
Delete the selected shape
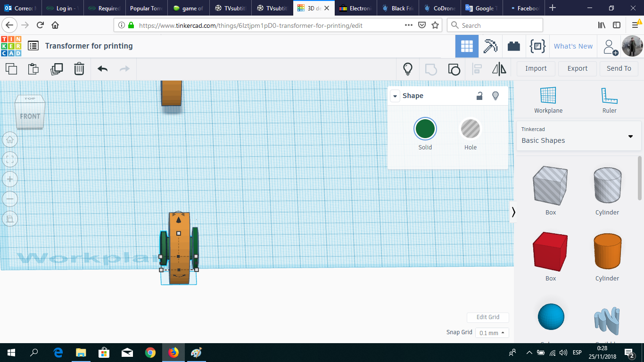[x=79, y=69]
